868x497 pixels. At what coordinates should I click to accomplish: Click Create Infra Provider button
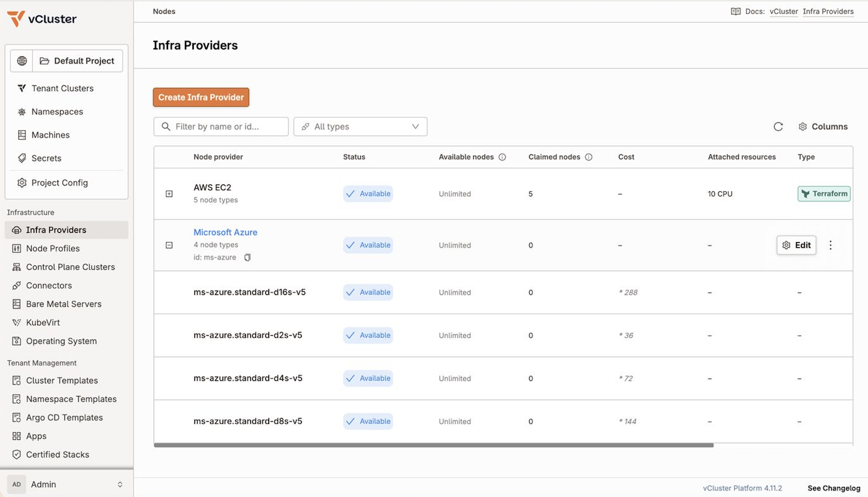pos(201,97)
